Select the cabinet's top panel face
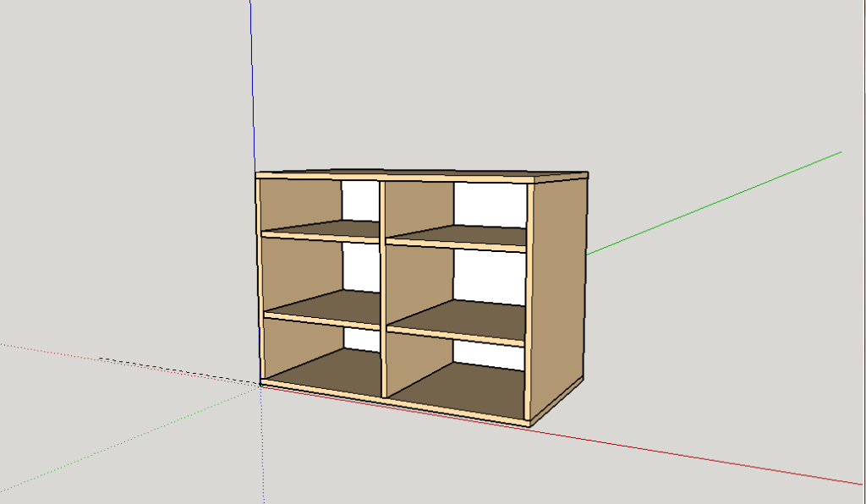The width and height of the screenshot is (866, 504). click(x=423, y=173)
